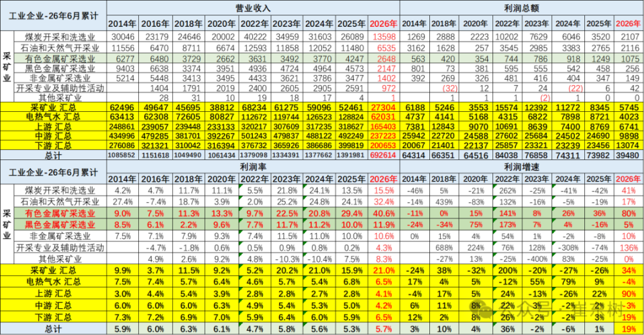Click the red 2026年 header under 营业收入
The image size is (644, 335).
(384, 23)
